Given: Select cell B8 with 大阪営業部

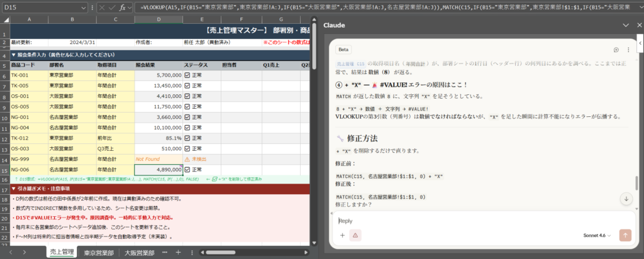Looking at the screenshot, I should pyautogui.click(x=72, y=96).
